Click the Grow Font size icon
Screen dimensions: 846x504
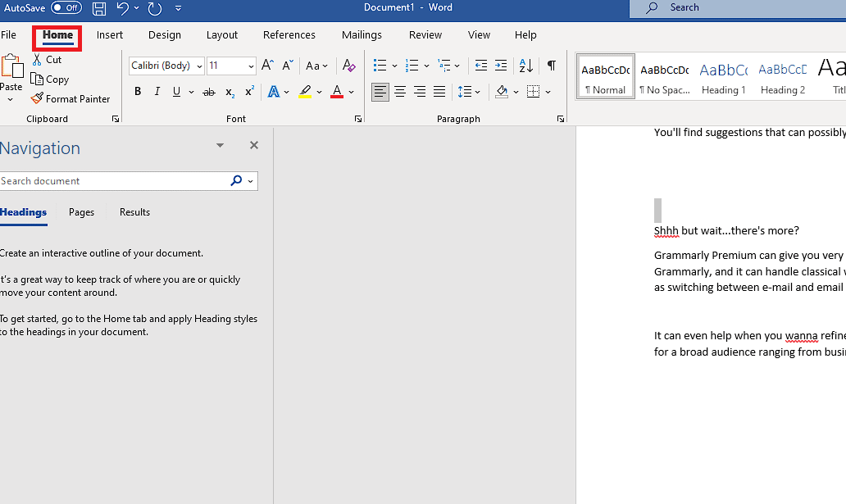coord(267,66)
